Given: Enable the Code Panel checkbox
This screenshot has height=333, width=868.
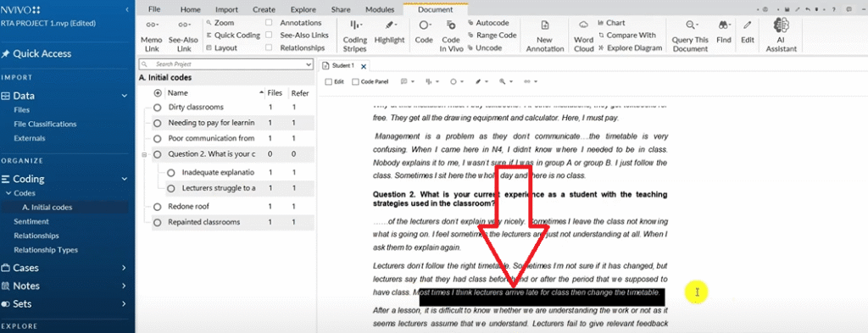Looking at the screenshot, I should [x=355, y=81].
